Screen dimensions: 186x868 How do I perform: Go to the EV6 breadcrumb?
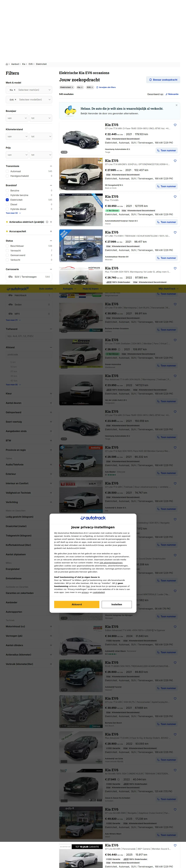(x=30, y=64)
